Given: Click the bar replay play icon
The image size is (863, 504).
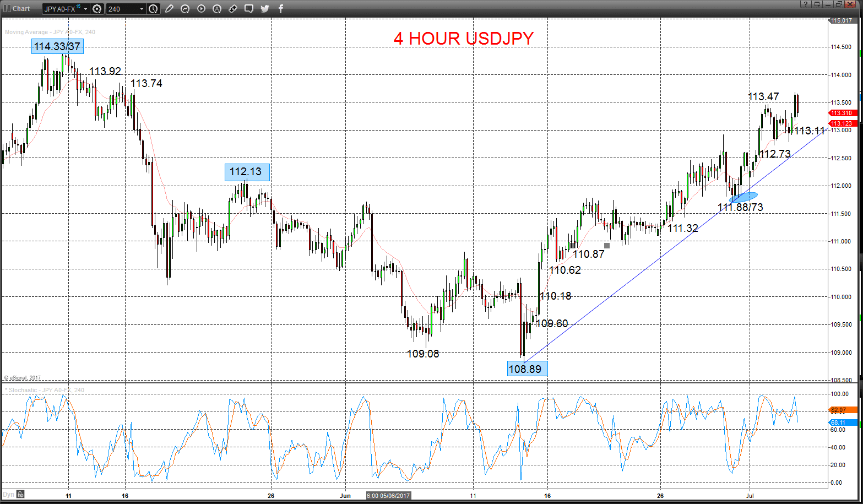Looking at the screenshot, I should 201,9.
